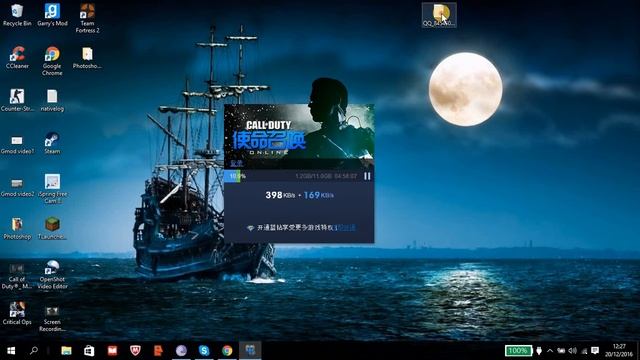The image size is (640, 360).
Task: Open McAfee shield icon on taskbar
Action: [x=135, y=350]
